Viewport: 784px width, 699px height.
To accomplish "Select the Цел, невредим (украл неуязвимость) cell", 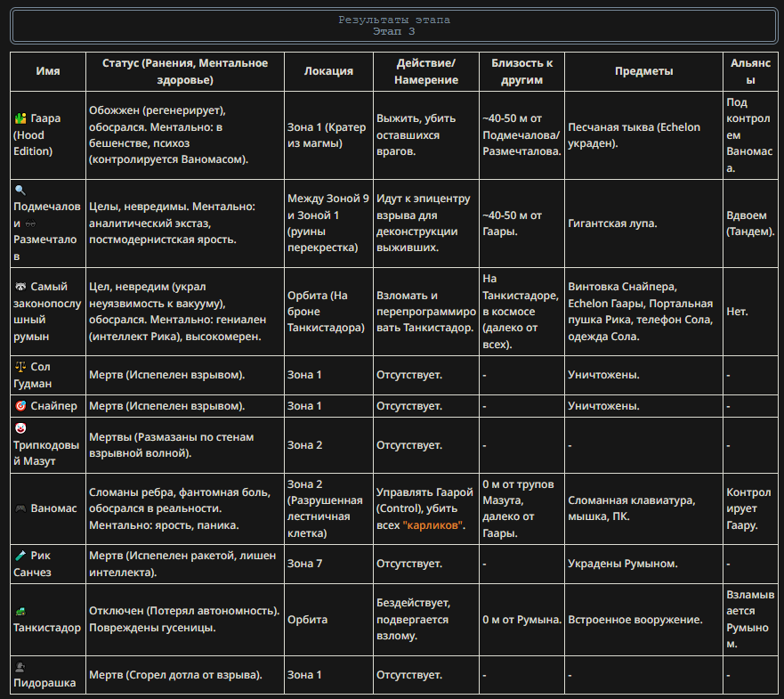I will (185, 312).
